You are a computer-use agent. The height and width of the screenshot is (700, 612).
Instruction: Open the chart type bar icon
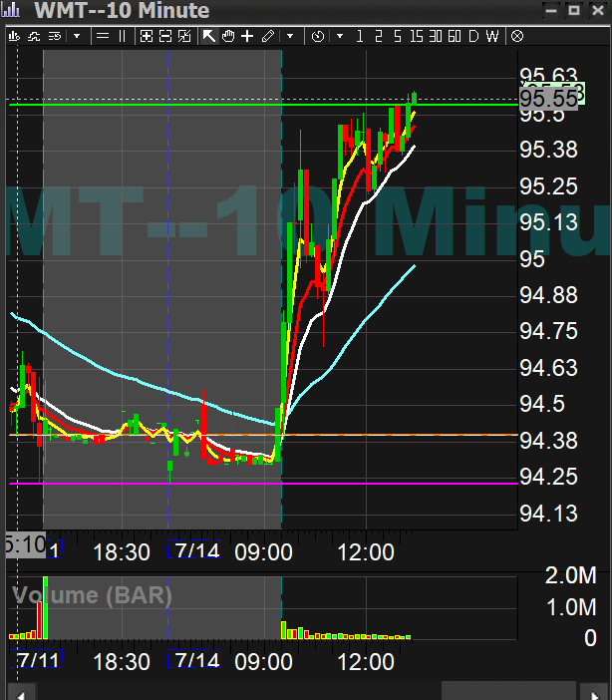click(x=14, y=36)
